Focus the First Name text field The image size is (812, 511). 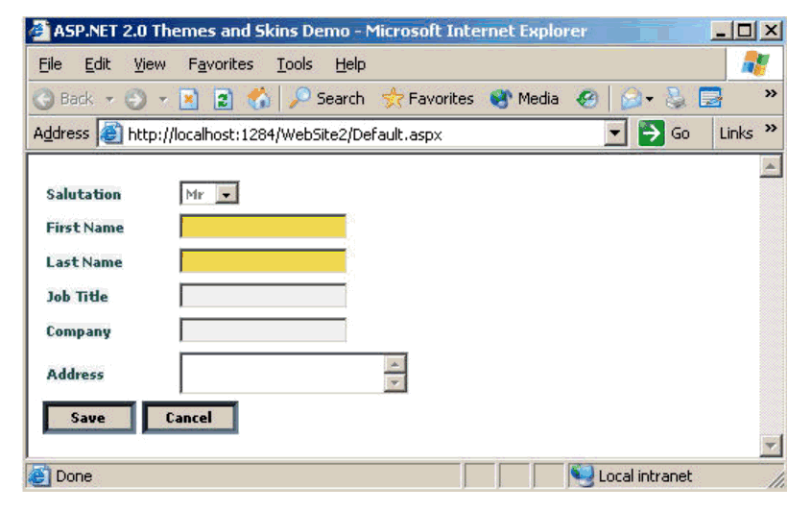tap(262, 228)
